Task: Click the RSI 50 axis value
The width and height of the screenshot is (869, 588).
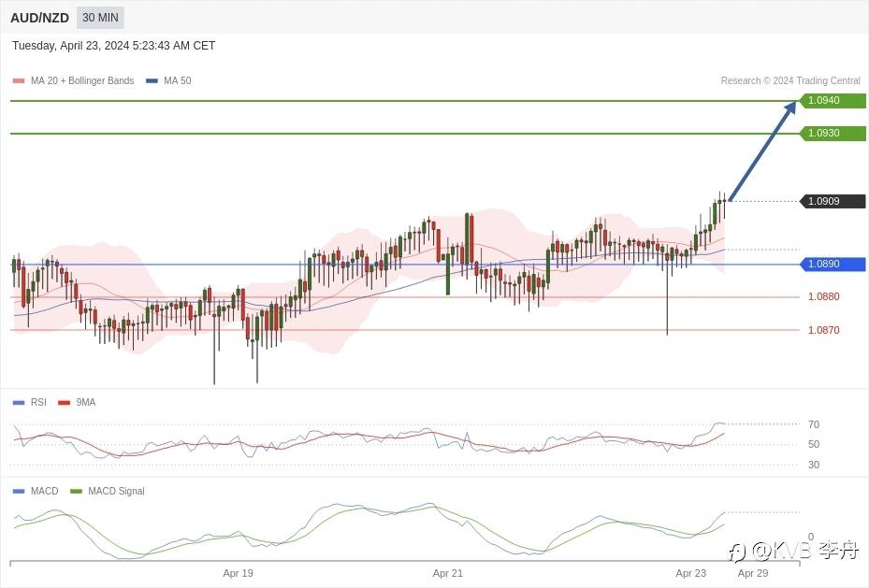Action: (x=814, y=444)
